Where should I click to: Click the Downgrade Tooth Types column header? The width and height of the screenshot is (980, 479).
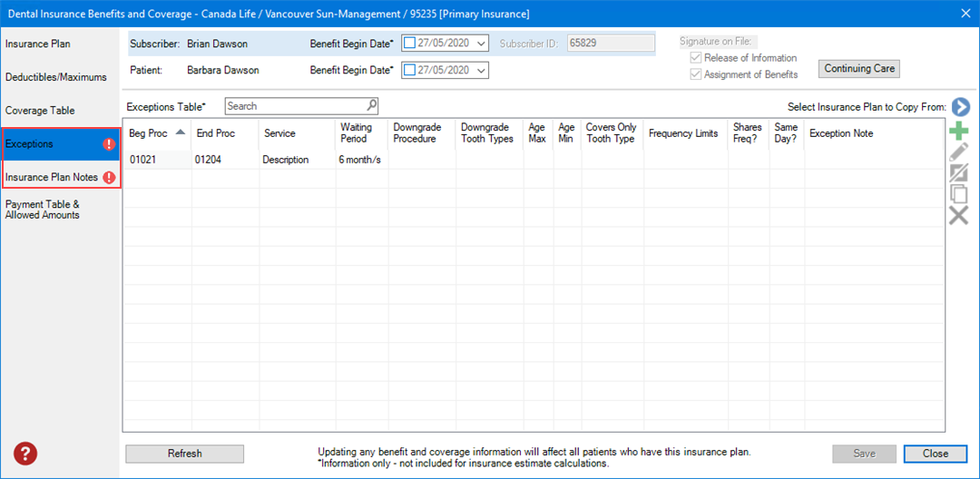point(489,133)
